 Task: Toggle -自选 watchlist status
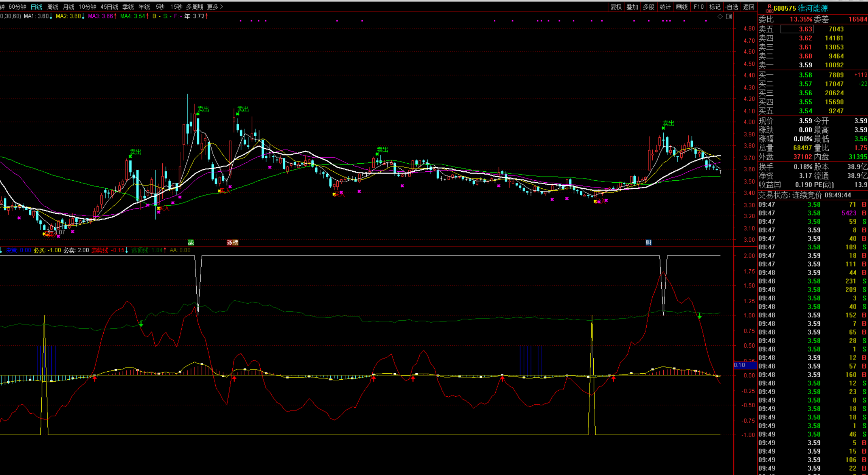point(731,7)
